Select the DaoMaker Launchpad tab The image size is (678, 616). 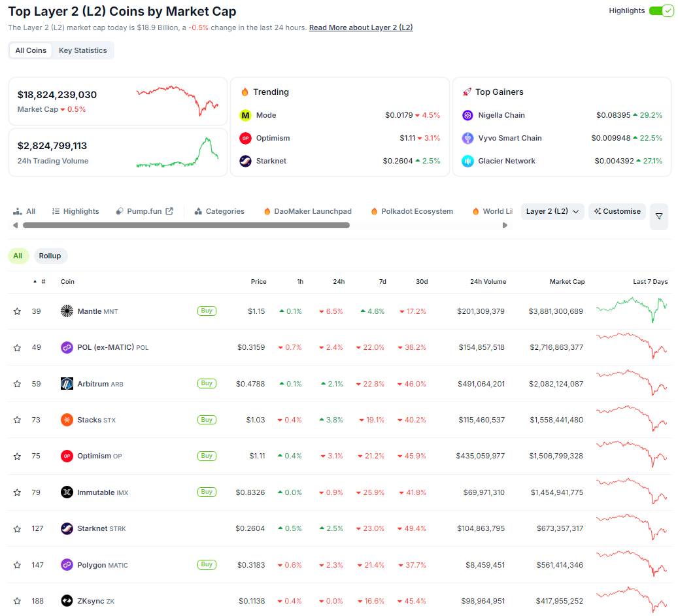308,211
